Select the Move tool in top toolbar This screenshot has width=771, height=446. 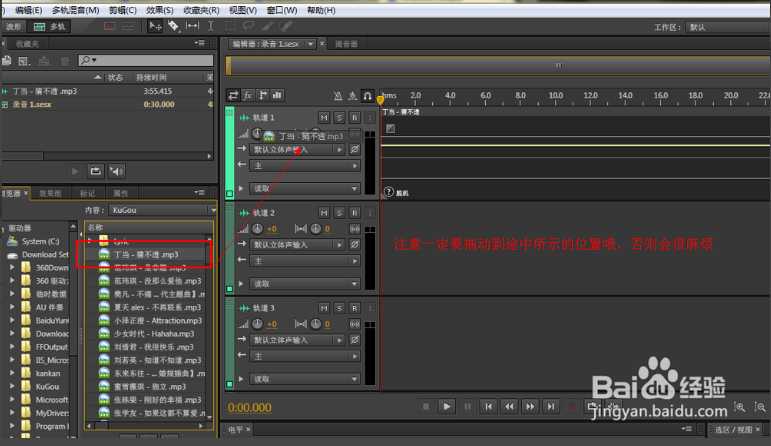155,26
